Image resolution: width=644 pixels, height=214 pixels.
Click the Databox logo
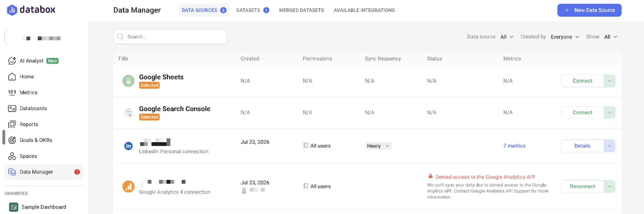[x=31, y=10]
